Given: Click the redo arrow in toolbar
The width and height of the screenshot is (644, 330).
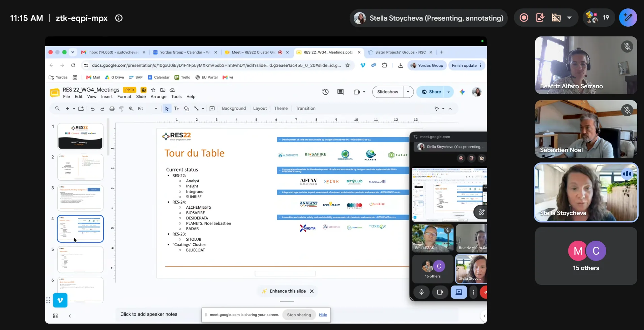Looking at the screenshot, I should click(x=102, y=109).
